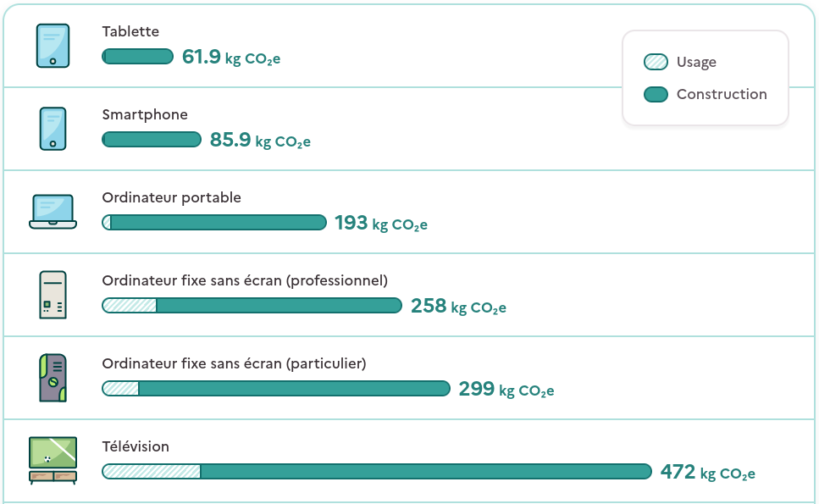Click the Télévision hatched usage bar segment

click(151, 472)
